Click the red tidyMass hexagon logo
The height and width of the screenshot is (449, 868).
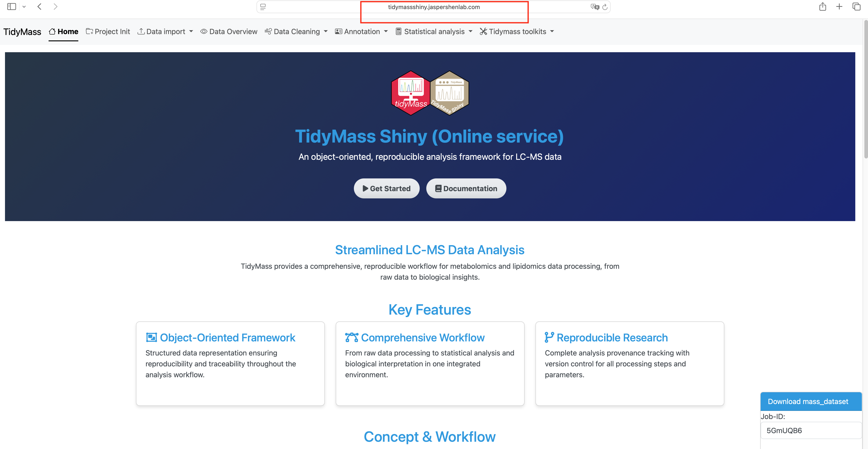[411, 93]
